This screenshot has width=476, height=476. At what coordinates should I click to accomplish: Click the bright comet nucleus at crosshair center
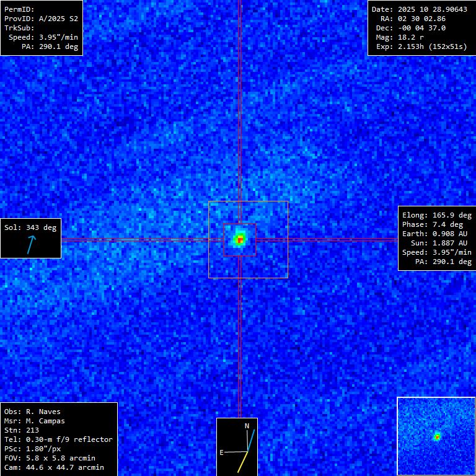coord(239,239)
